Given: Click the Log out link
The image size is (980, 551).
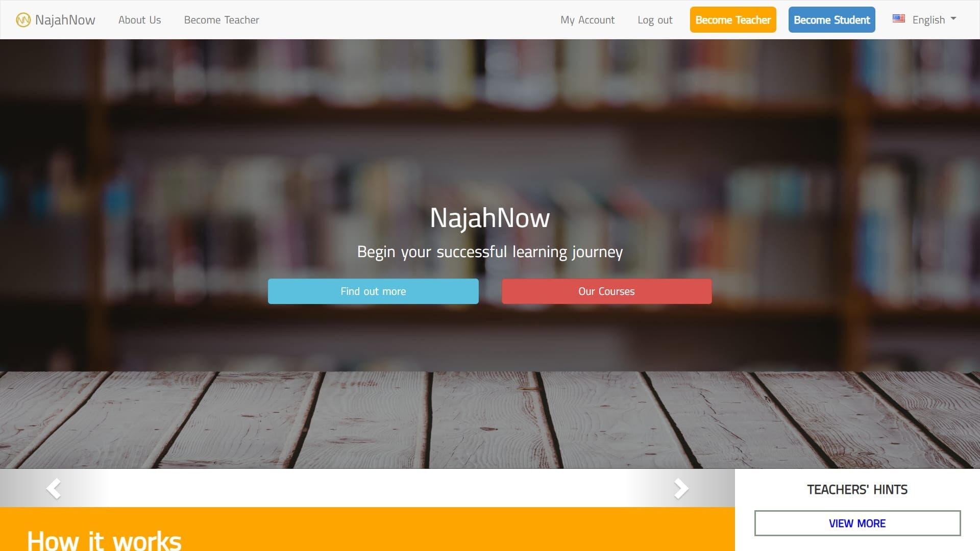Looking at the screenshot, I should click(x=655, y=20).
